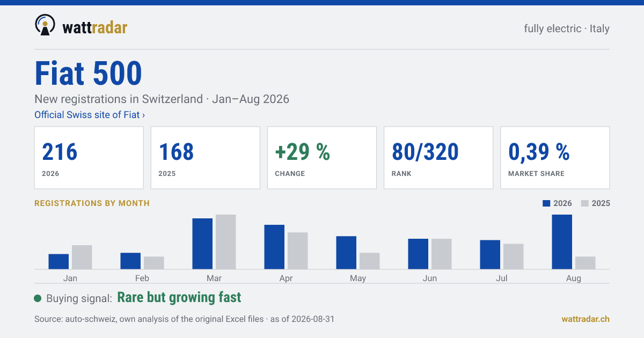Click the grey 2025 bar for Jul

pos(514,256)
